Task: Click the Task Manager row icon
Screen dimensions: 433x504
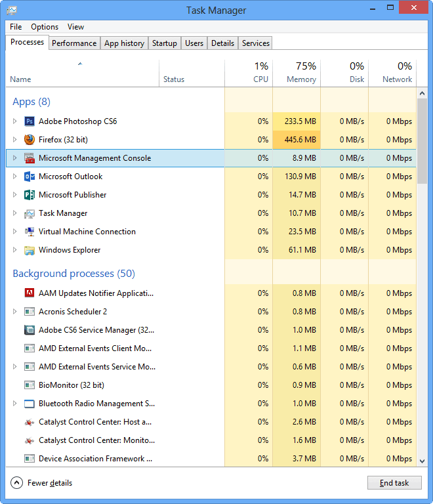Action: coord(30,213)
